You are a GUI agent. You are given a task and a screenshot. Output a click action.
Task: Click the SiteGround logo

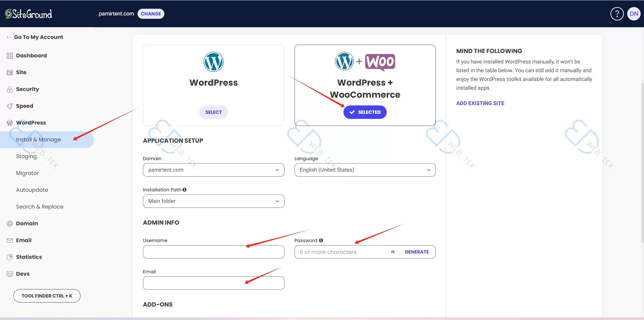pos(29,14)
